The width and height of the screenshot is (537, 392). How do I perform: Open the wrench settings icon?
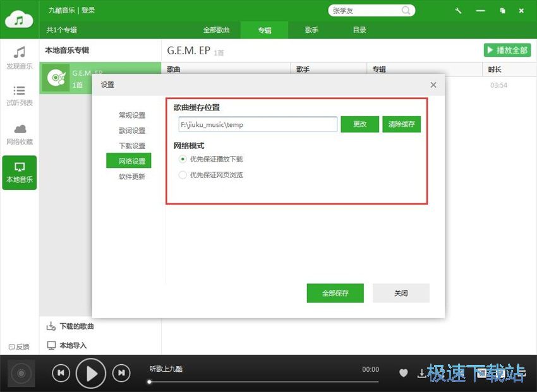click(458, 11)
